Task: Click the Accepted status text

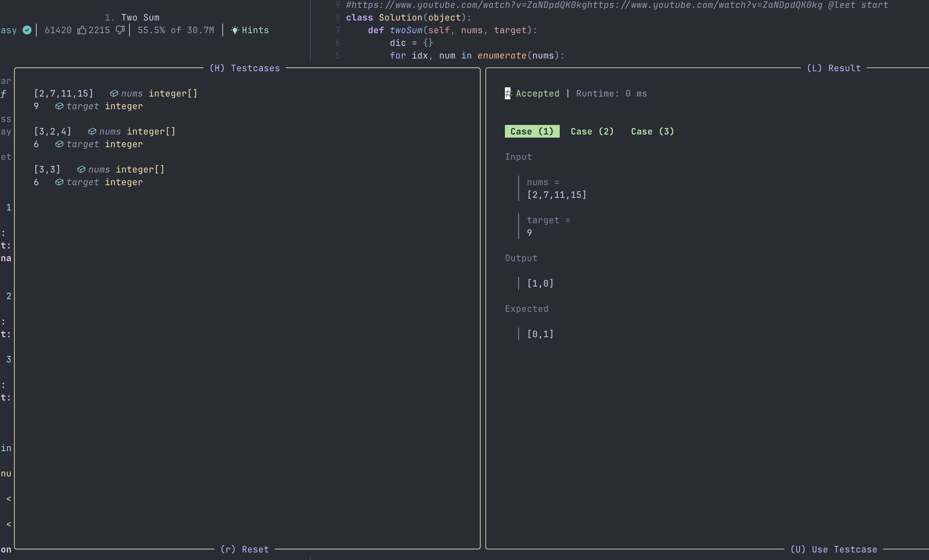Action: pos(537,93)
